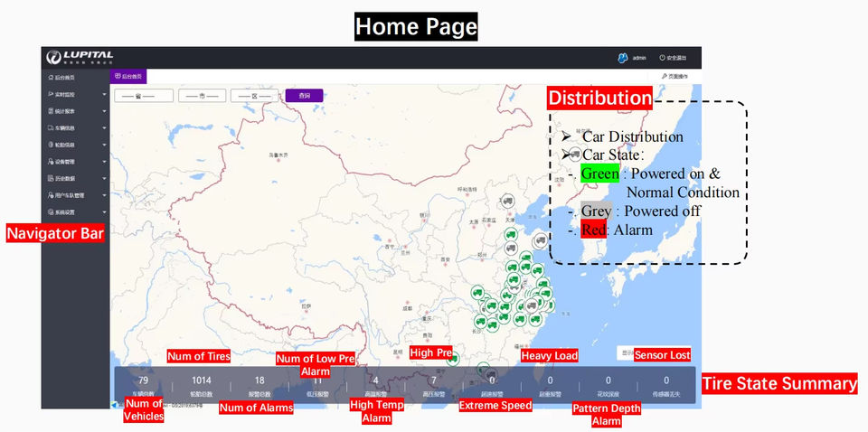Click the westernmost green truck marker of the cluster
Image resolution: width=868 pixels, height=432 pixels.
click(x=477, y=292)
